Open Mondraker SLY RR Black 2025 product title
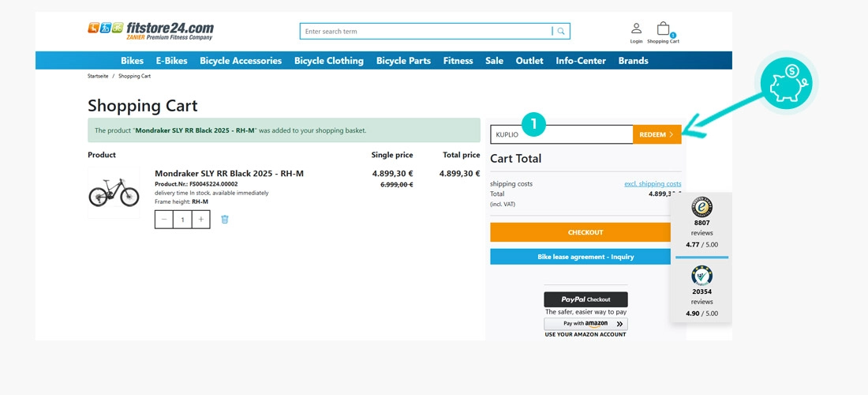The image size is (868, 395). (229, 173)
